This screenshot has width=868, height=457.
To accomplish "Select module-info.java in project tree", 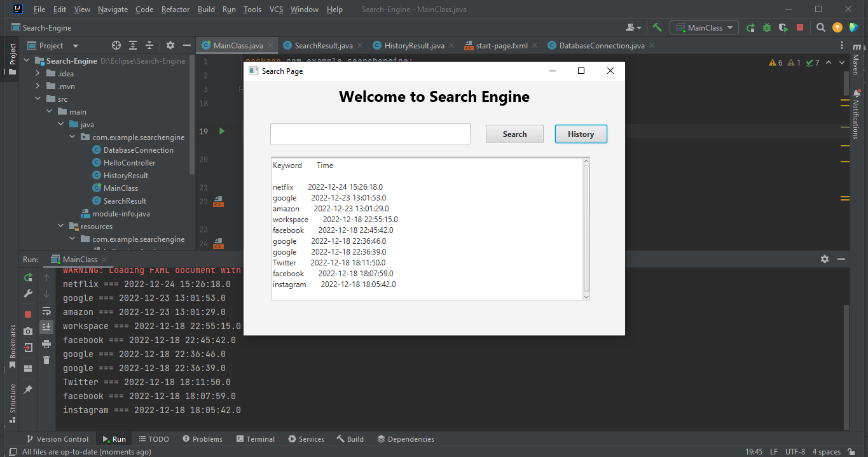I will point(115,214).
